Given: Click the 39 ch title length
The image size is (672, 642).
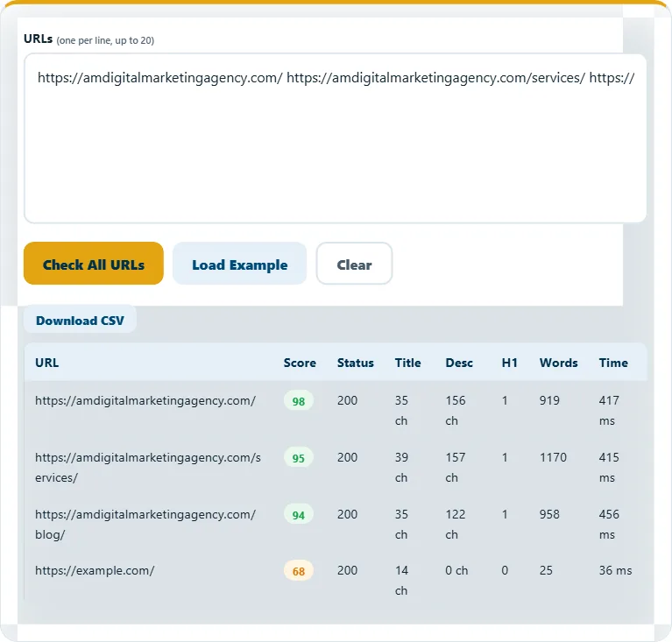Looking at the screenshot, I should click(401, 467).
